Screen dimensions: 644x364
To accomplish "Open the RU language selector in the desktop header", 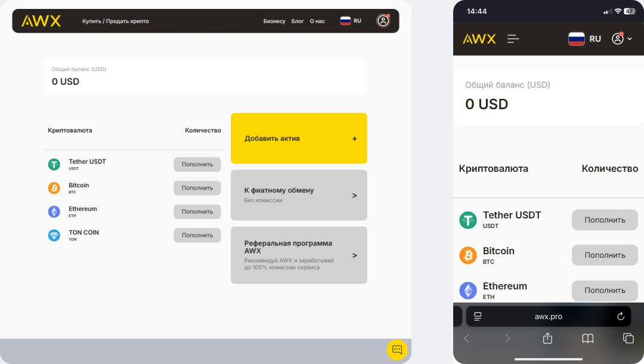I will (351, 21).
